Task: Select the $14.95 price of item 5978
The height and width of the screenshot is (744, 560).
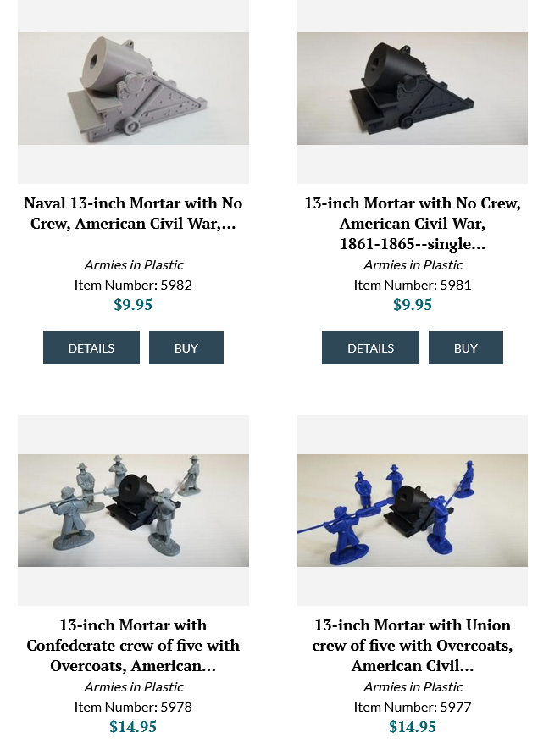Action: click(133, 726)
